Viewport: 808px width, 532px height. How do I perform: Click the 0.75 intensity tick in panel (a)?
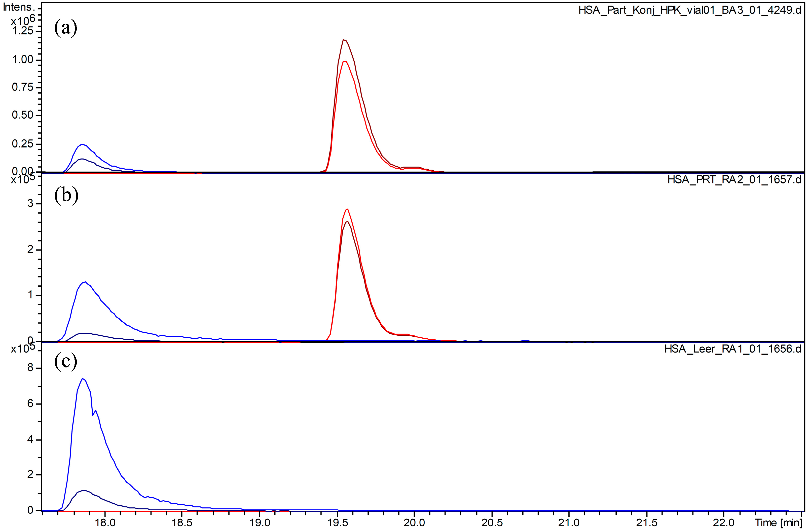point(23,87)
